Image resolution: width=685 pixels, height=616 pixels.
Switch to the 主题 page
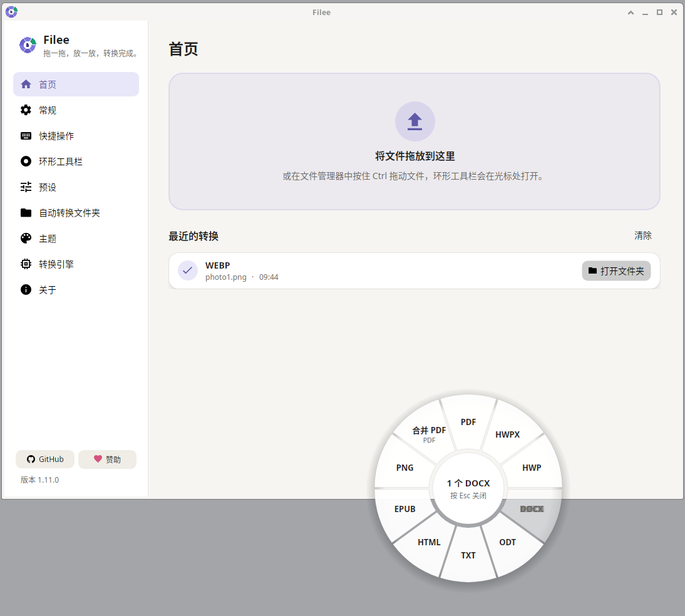[76, 238]
